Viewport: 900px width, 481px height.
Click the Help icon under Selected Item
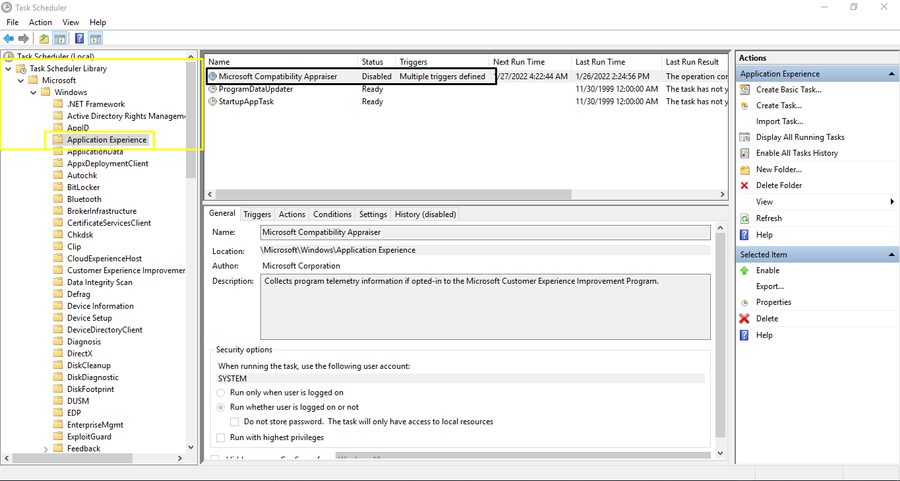click(x=744, y=335)
